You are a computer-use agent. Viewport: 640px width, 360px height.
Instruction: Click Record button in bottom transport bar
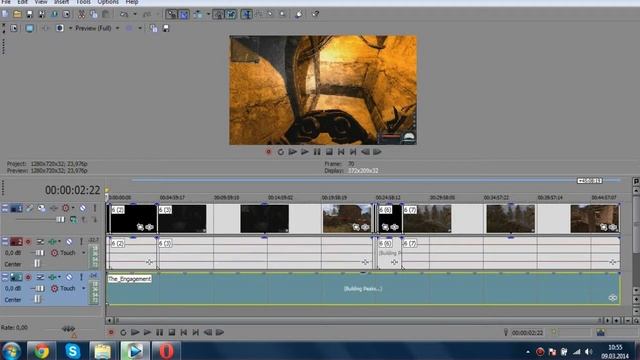click(x=111, y=333)
